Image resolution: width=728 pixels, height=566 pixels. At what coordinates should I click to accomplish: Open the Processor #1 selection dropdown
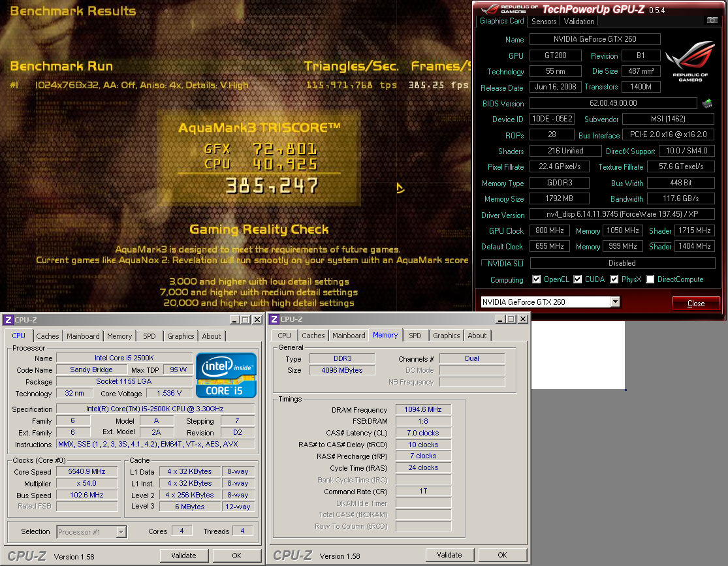(x=121, y=532)
